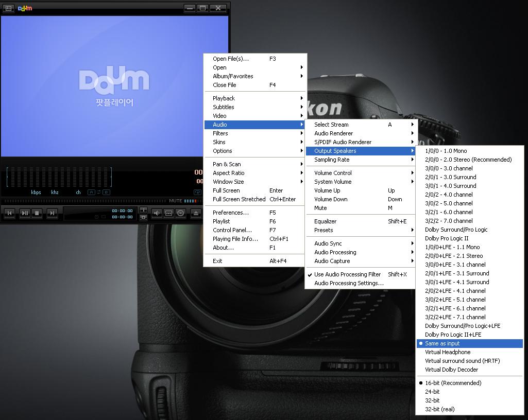Select 24-bit output option

pyautogui.click(x=470, y=392)
